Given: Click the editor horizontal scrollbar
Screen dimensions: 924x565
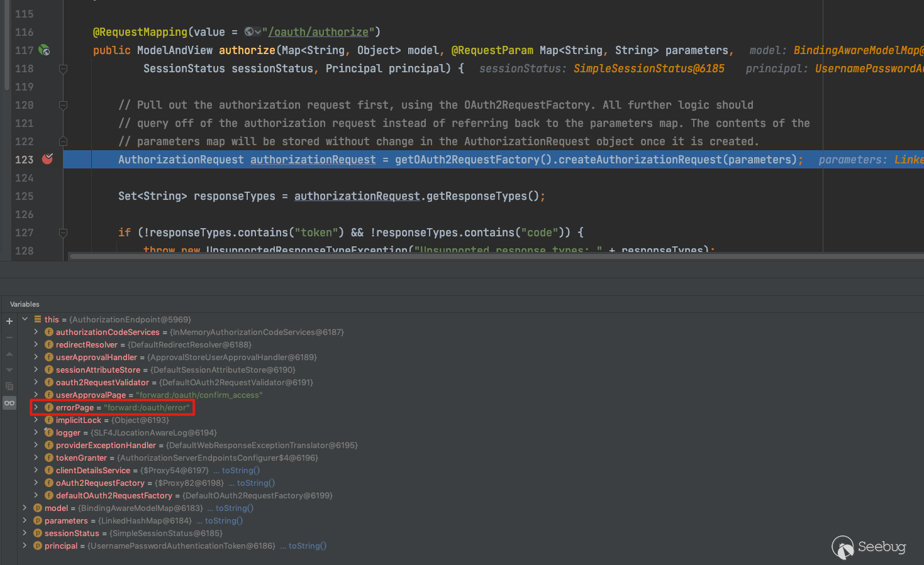Looking at the screenshot, I should coord(440,256).
